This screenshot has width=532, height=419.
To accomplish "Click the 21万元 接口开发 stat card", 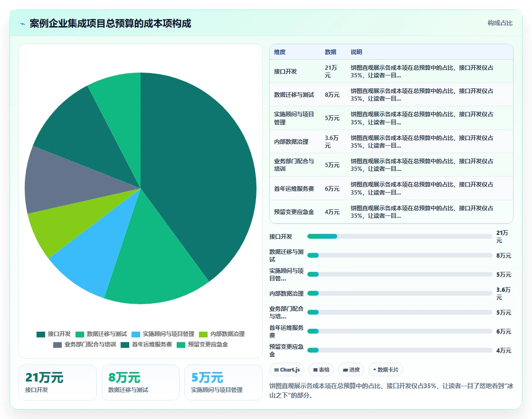I will coord(57,382).
